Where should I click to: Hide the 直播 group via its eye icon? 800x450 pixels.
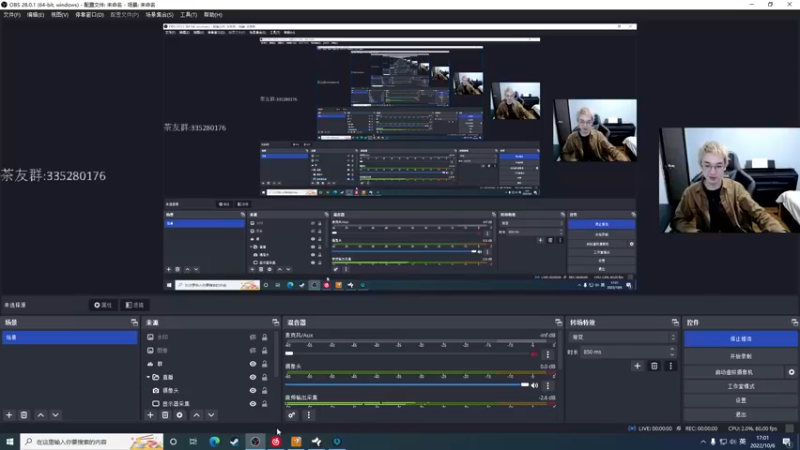(x=253, y=377)
